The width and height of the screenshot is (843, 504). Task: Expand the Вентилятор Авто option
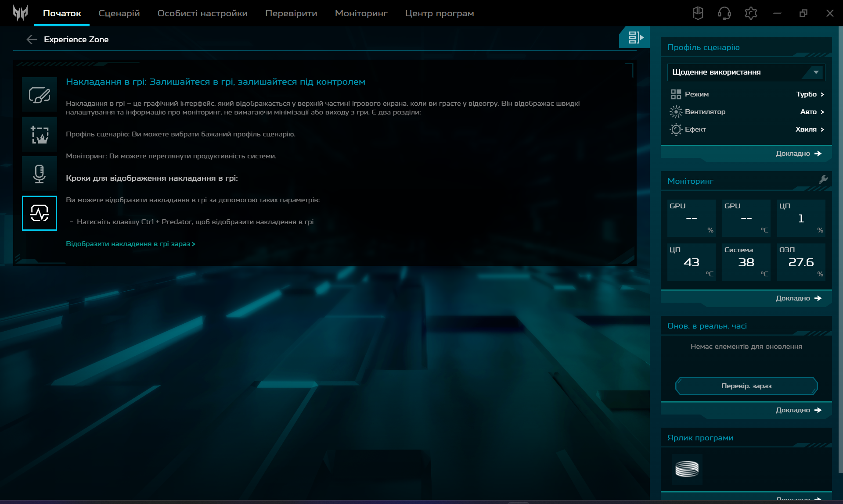tap(812, 112)
